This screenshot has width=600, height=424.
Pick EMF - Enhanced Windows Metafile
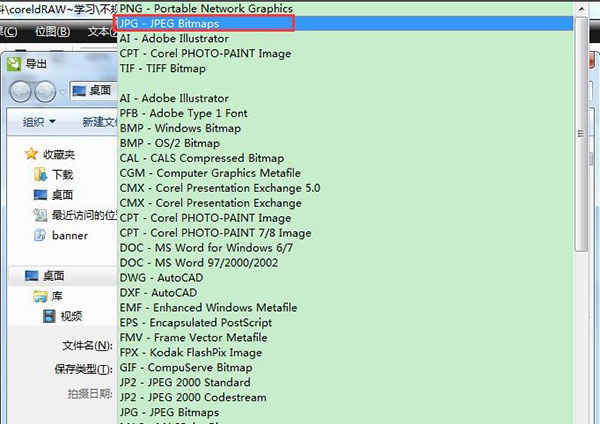coord(346,307)
